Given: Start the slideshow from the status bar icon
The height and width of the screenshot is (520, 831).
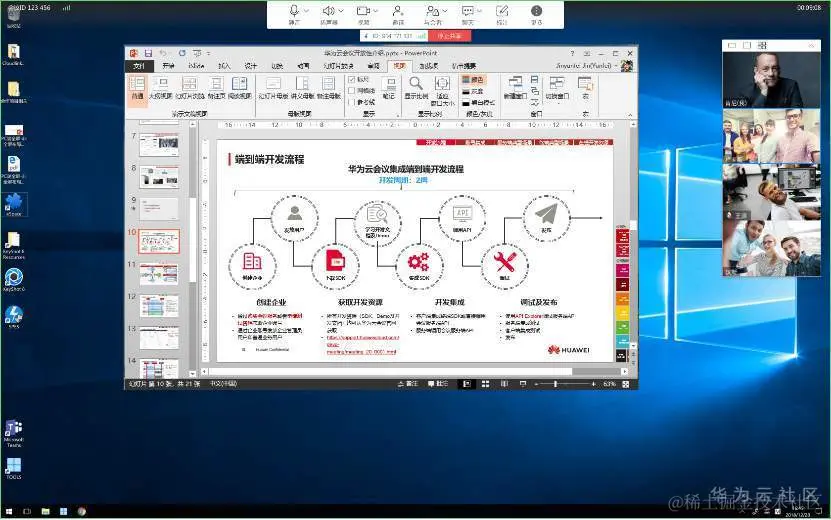Looking at the screenshot, I should (x=523, y=384).
